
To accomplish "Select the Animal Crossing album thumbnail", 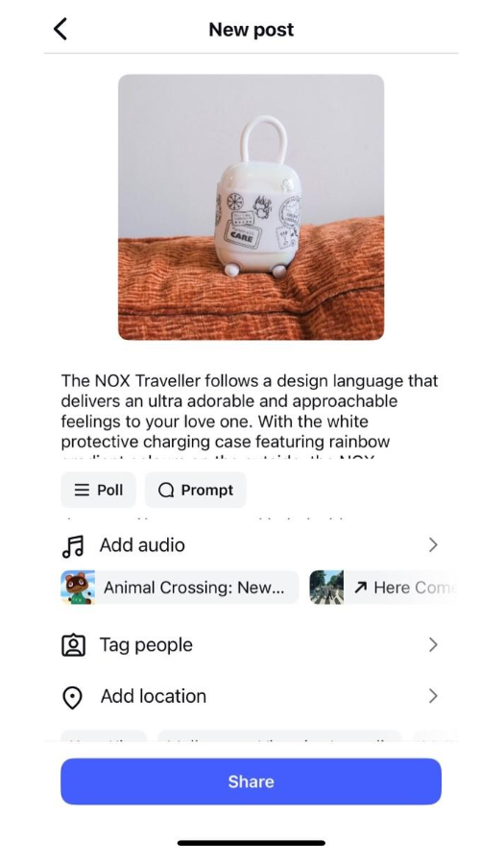I will pos(78,588).
